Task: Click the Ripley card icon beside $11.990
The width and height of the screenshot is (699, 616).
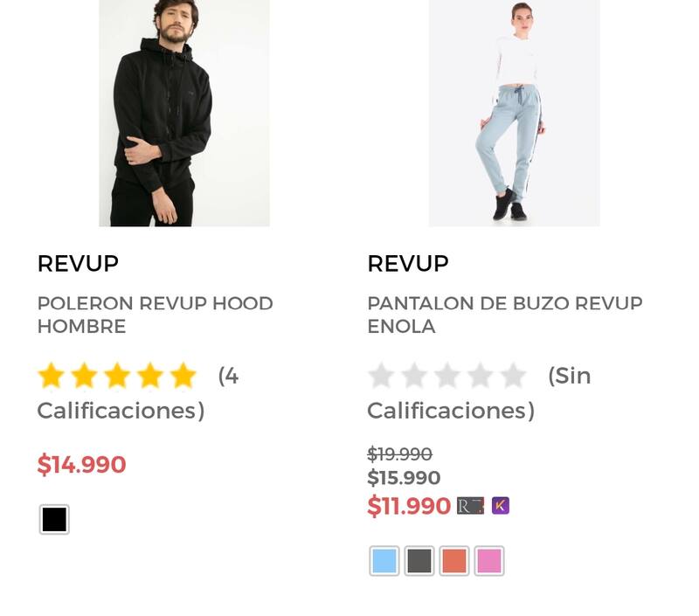Action: pos(470,506)
